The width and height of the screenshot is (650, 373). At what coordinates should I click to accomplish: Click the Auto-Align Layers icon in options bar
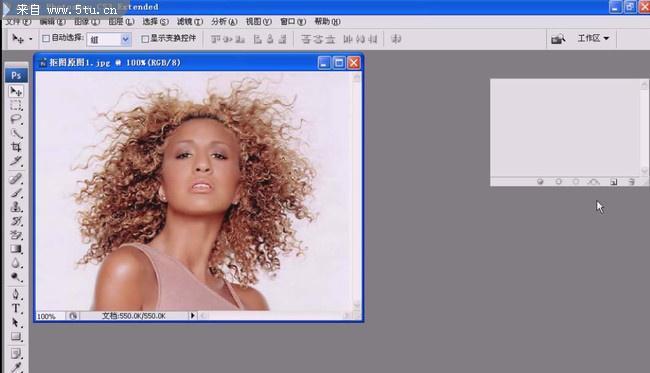tap(396, 39)
